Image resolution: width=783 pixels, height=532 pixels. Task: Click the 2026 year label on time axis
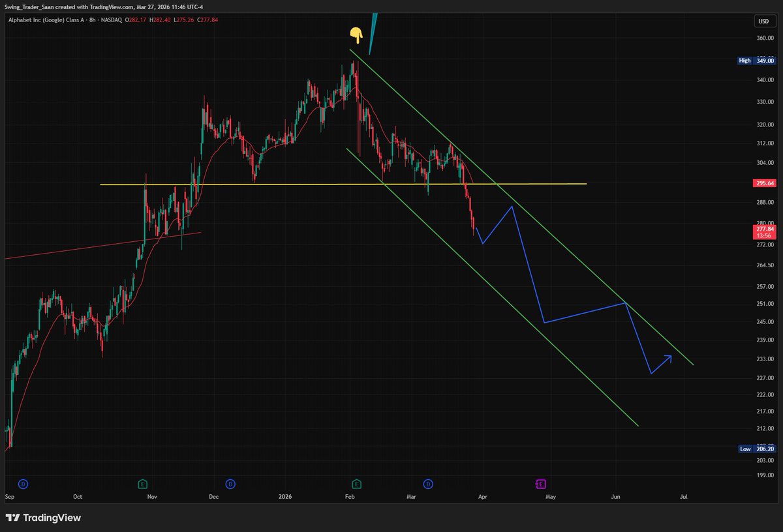pyautogui.click(x=286, y=497)
